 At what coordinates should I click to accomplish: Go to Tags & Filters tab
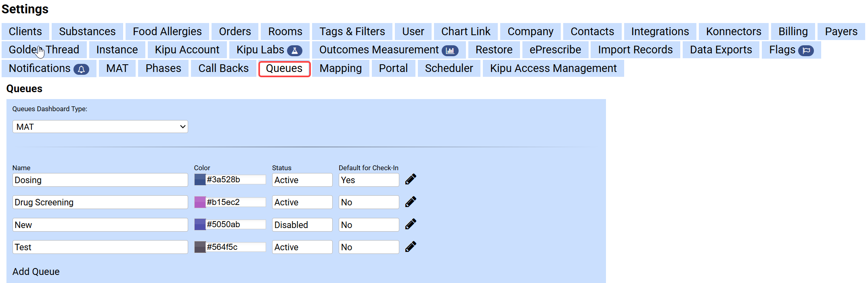click(352, 32)
